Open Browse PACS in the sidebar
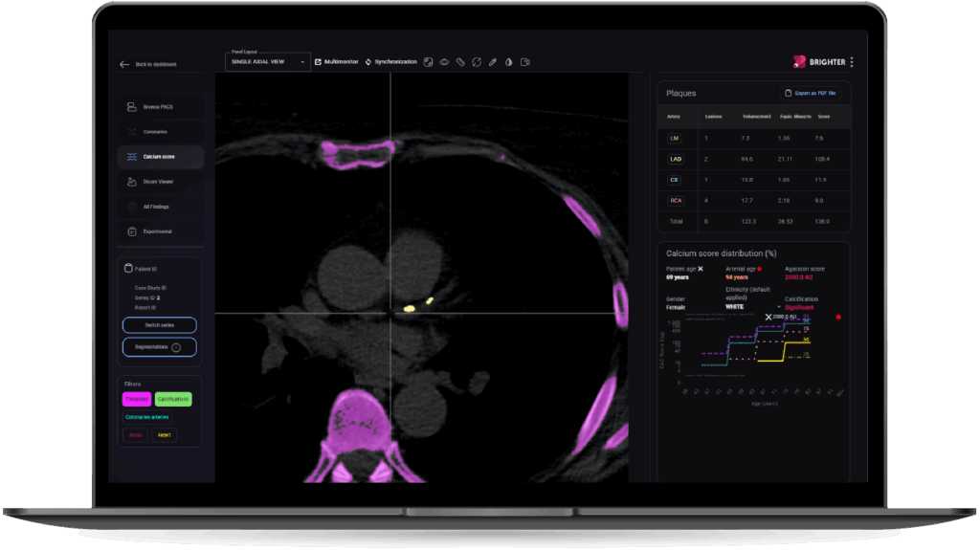Image resolution: width=980 pixels, height=550 pixels. [x=160, y=107]
